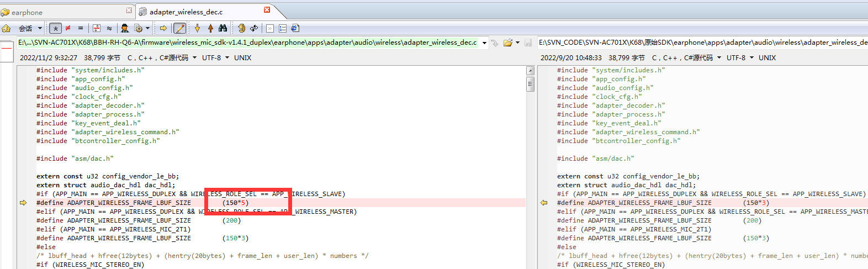Image resolution: width=868 pixels, height=269 pixels.
Task: Expand the open-folder dropdown arrow
Action: point(517,43)
